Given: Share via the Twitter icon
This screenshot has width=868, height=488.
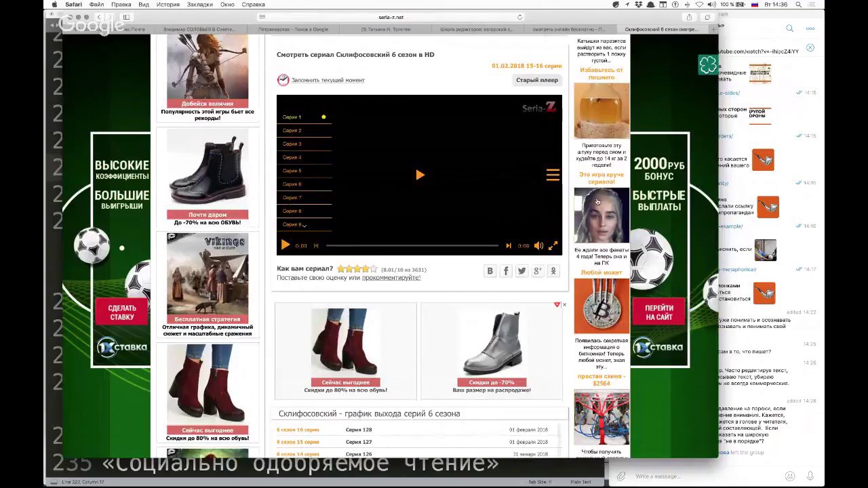Looking at the screenshot, I should pyautogui.click(x=521, y=270).
